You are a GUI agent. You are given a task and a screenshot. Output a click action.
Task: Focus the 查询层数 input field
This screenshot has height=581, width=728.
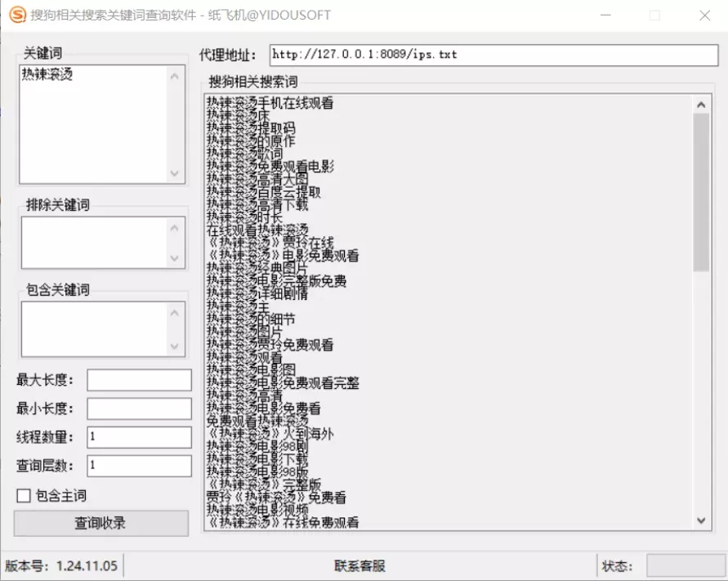click(139, 466)
